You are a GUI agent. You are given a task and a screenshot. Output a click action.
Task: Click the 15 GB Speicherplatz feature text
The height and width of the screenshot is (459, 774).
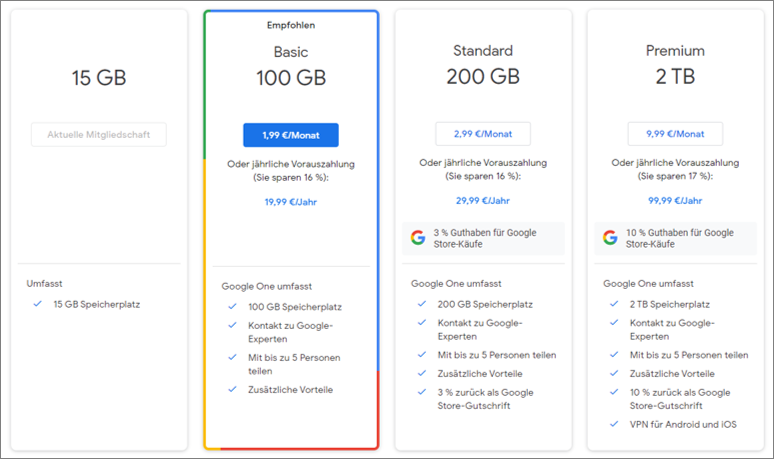click(x=97, y=305)
